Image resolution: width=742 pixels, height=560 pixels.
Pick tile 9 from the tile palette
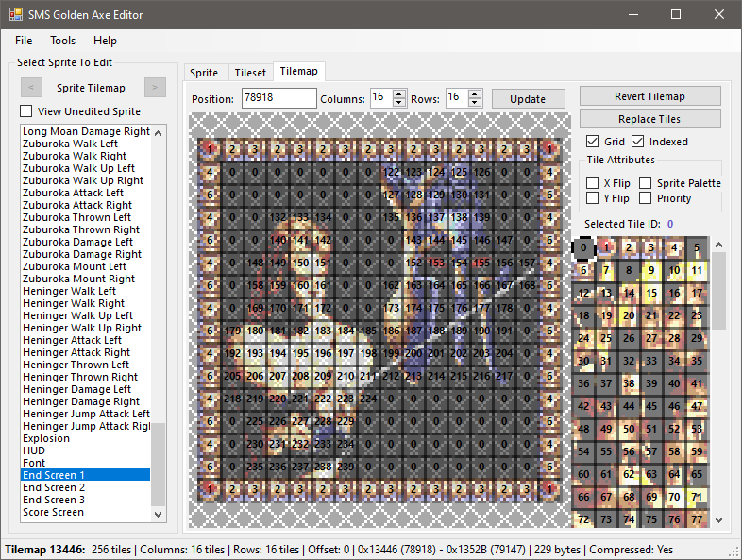coord(651,270)
